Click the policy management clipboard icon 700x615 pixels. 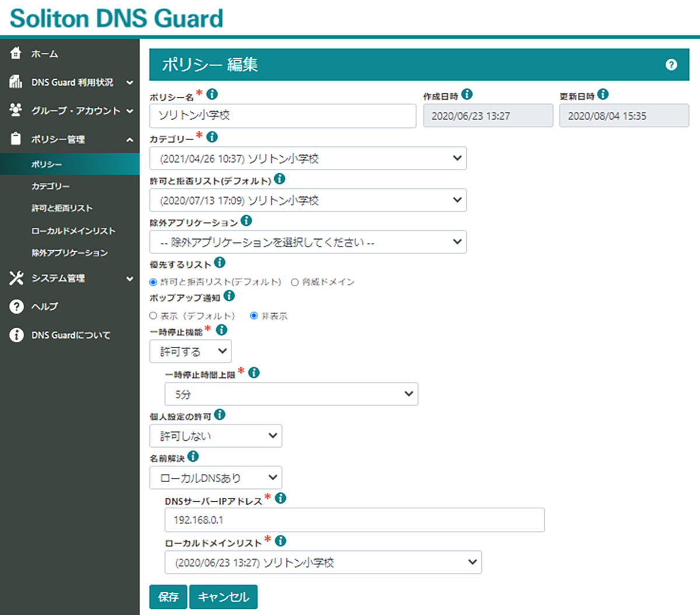(x=16, y=139)
